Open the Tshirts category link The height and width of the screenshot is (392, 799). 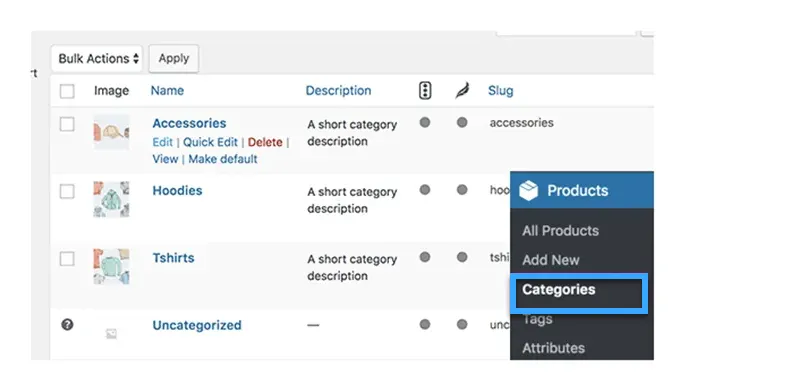[x=173, y=258]
